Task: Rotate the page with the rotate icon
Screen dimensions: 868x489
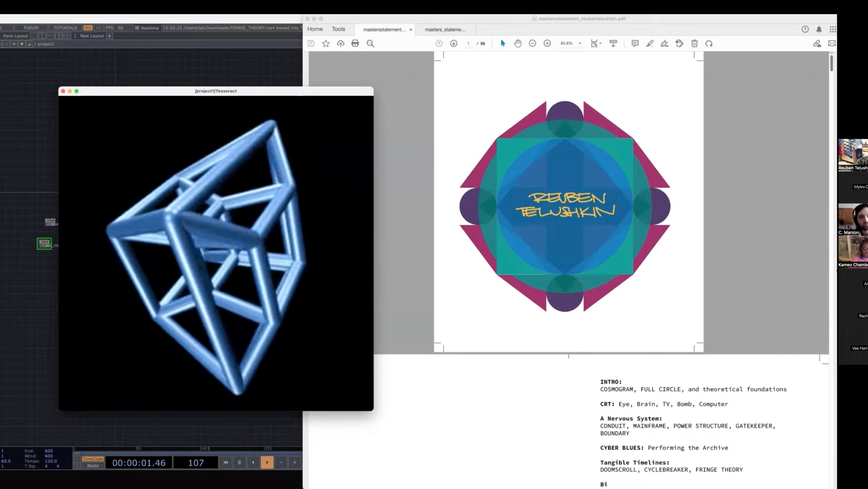Action: pos(709,43)
